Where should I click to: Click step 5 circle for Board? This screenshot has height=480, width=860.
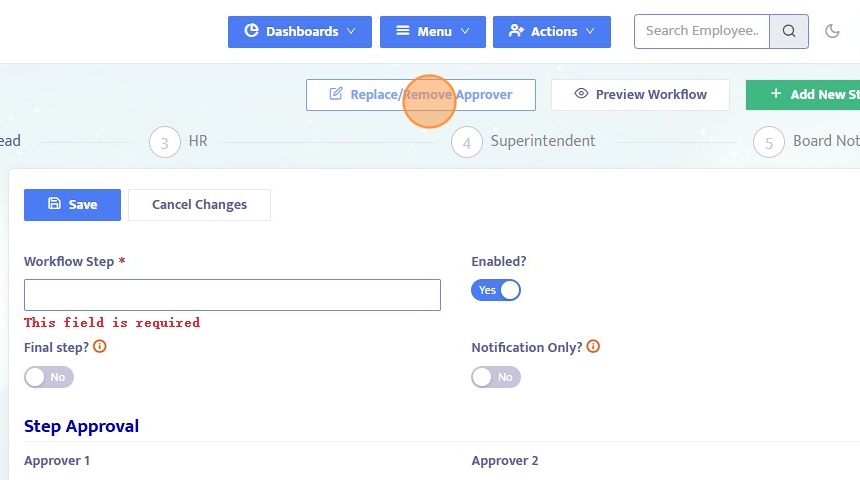point(769,142)
